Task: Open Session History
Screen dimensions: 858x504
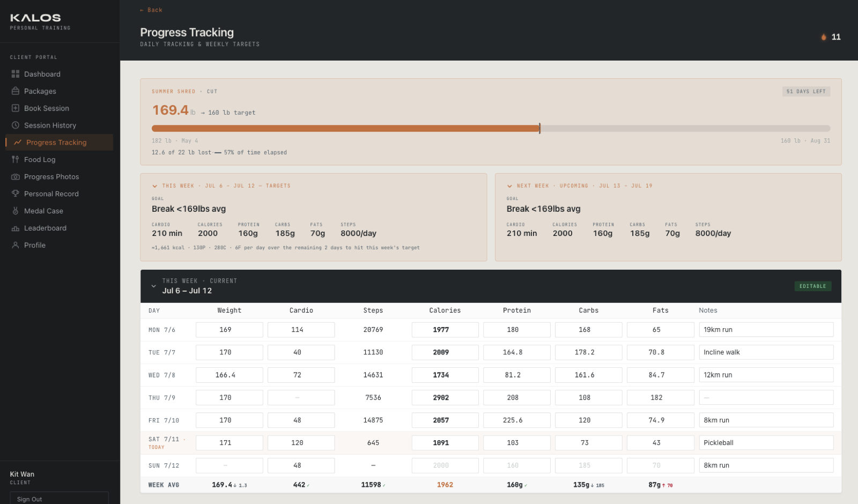Action: [x=60, y=125]
